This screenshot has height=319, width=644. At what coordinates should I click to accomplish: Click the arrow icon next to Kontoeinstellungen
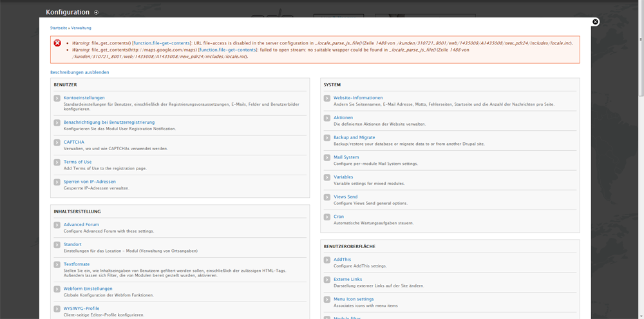pyautogui.click(x=57, y=98)
